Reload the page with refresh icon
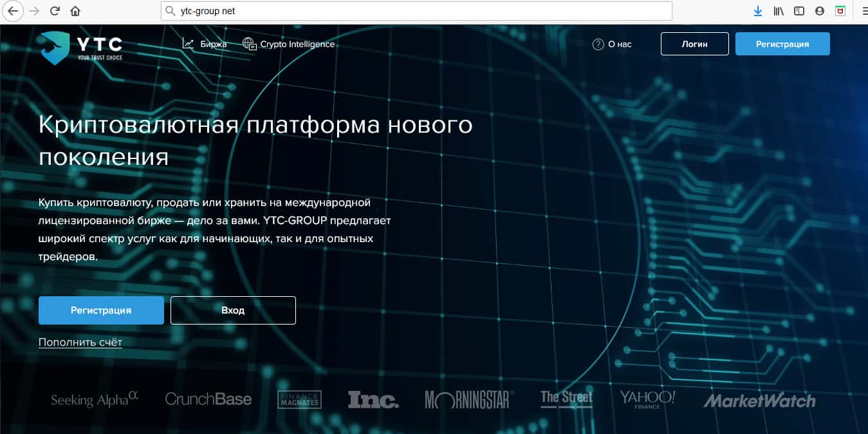 tap(55, 11)
